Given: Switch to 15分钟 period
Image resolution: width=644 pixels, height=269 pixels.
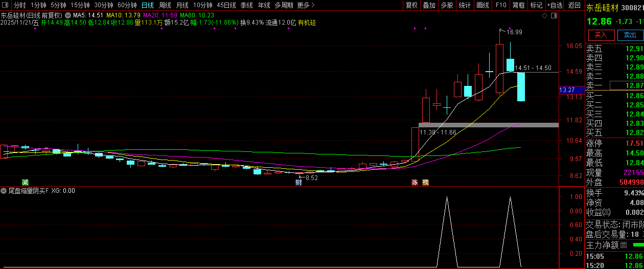Looking at the screenshot, I should 80,5.
